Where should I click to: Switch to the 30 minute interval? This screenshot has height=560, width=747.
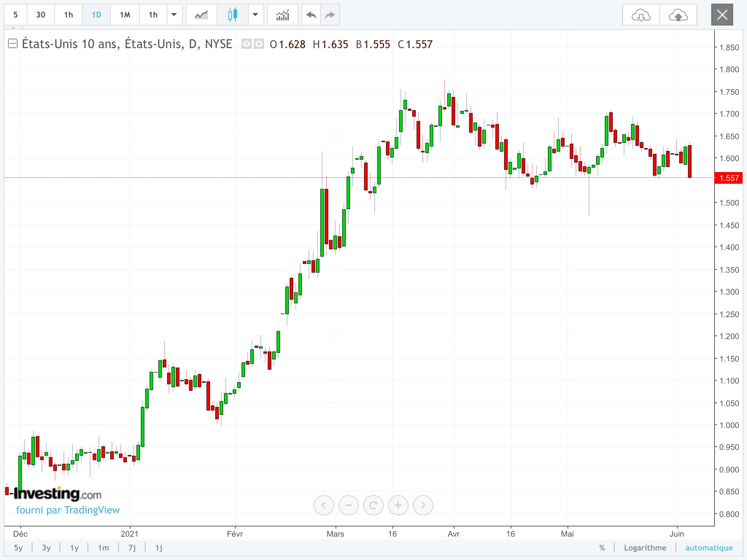pyautogui.click(x=40, y=15)
